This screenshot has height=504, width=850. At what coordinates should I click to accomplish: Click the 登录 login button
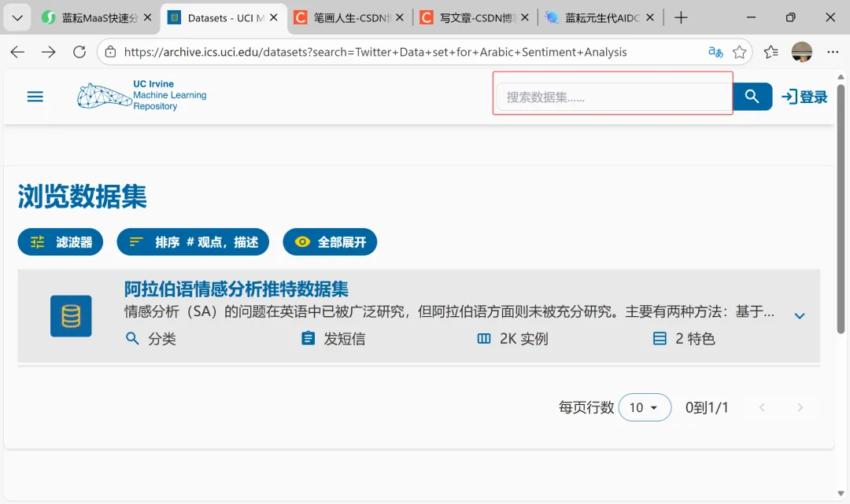[804, 97]
